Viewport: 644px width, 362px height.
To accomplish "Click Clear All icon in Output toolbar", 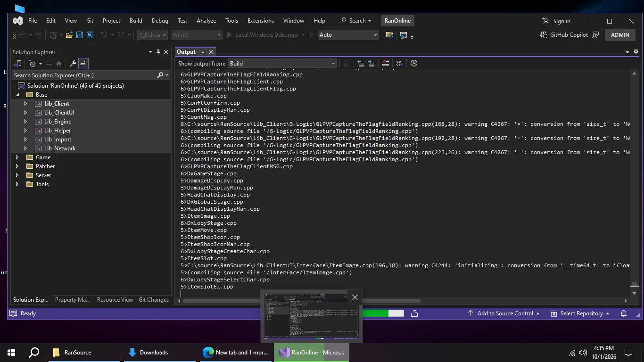I will click(x=385, y=63).
